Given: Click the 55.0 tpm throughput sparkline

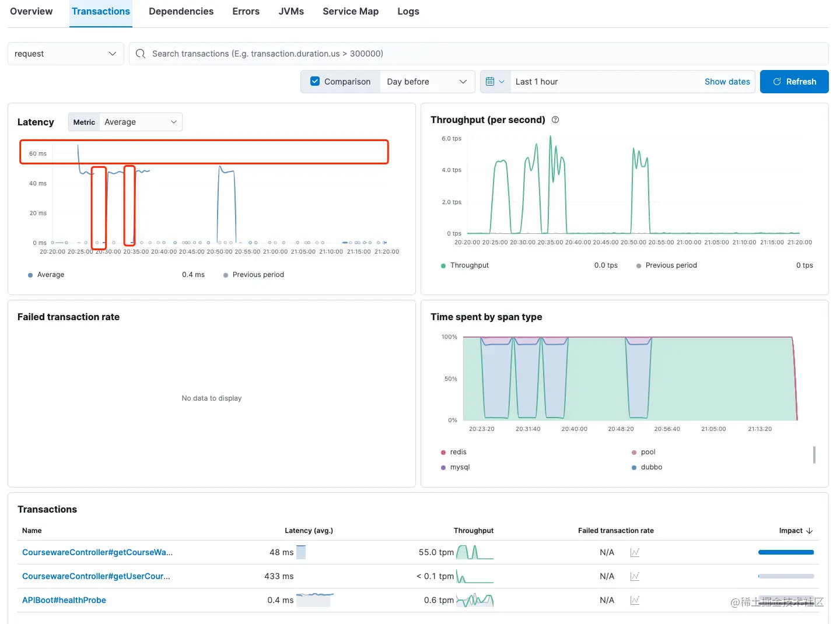Looking at the screenshot, I should tap(475, 552).
